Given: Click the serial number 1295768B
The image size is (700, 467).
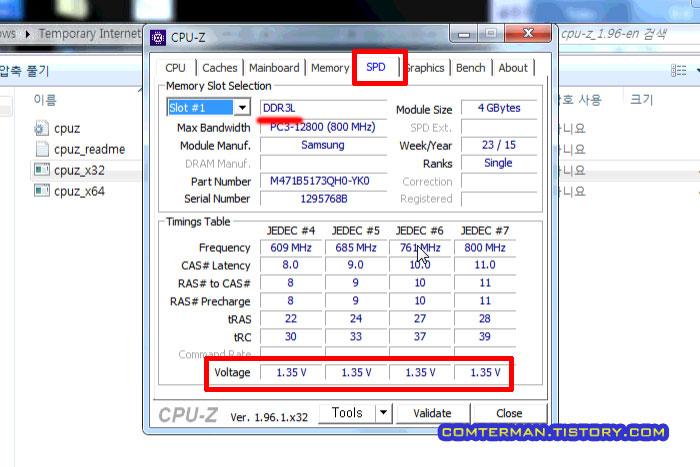Looking at the screenshot, I should (x=323, y=199).
